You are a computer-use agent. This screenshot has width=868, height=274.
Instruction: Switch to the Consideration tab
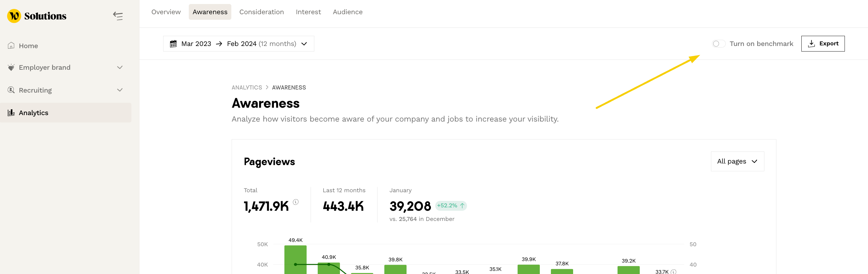pos(262,12)
